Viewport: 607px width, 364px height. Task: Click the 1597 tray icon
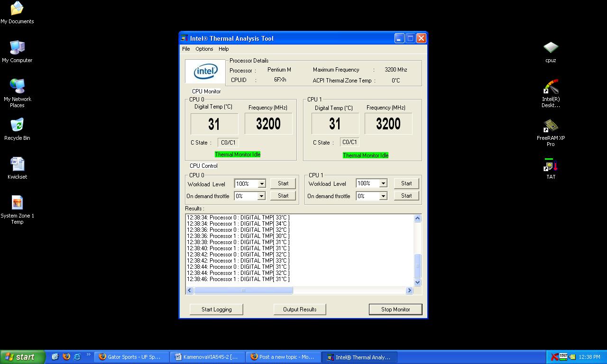pyautogui.click(x=563, y=357)
